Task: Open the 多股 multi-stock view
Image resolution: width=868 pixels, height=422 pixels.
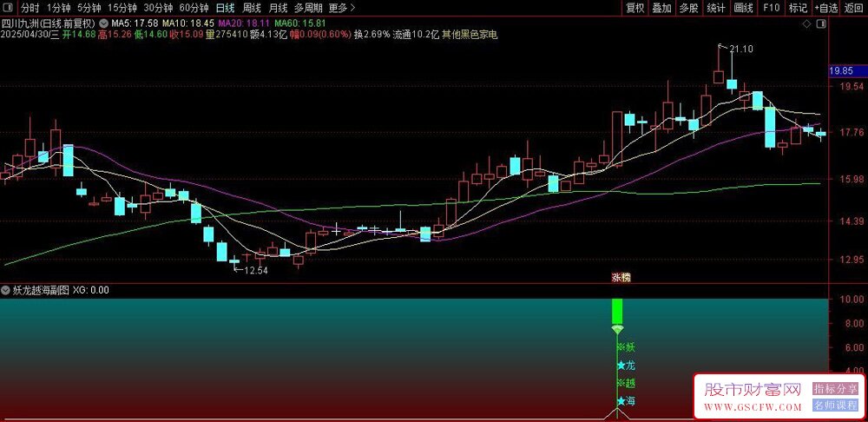Action: 688,8
